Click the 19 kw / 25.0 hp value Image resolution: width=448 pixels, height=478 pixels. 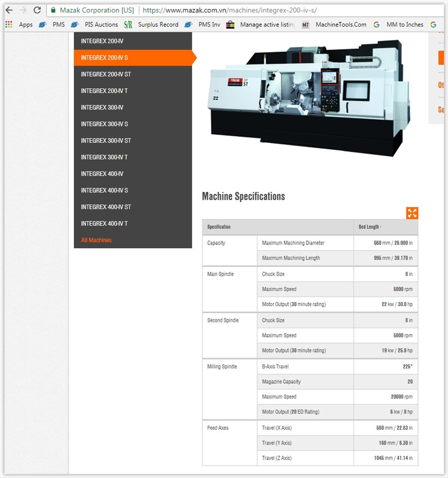pos(397,351)
